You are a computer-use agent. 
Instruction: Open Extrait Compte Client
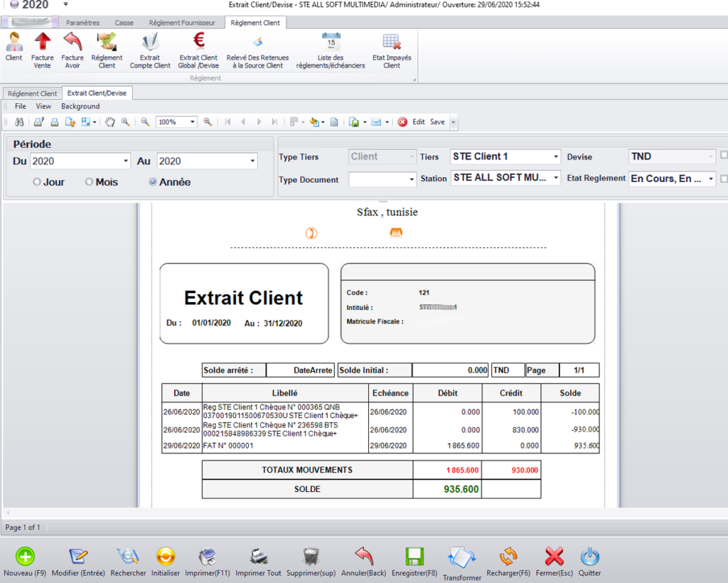150,50
